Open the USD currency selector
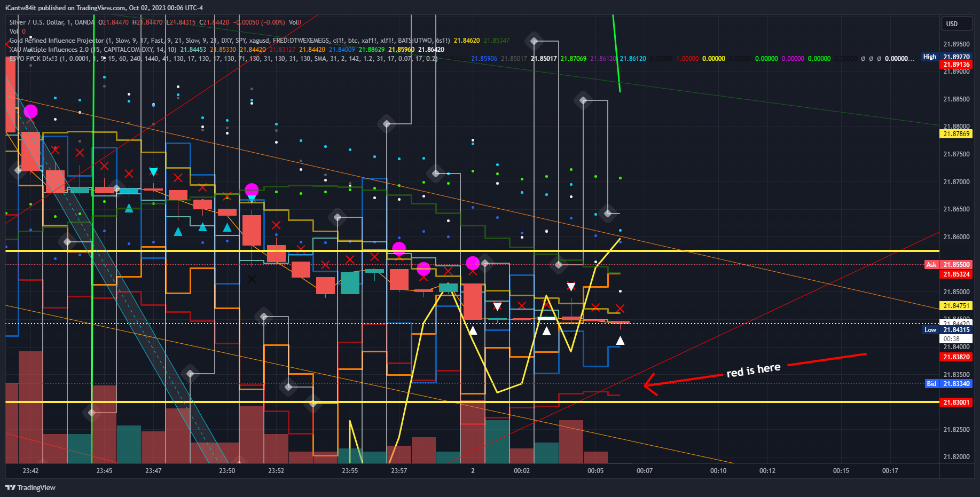Viewport: 980px width, 497px height. click(x=956, y=23)
